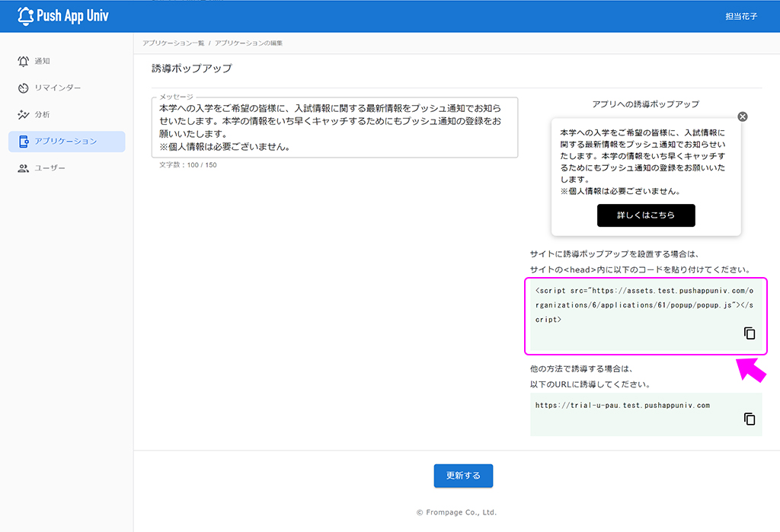Click the 更新する button
The height and width of the screenshot is (532, 780).
(463, 476)
